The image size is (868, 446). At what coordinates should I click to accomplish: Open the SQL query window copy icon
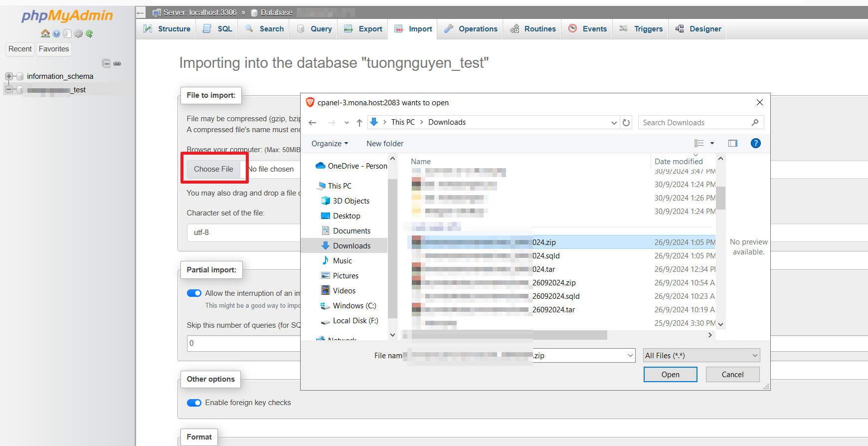(67, 33)
